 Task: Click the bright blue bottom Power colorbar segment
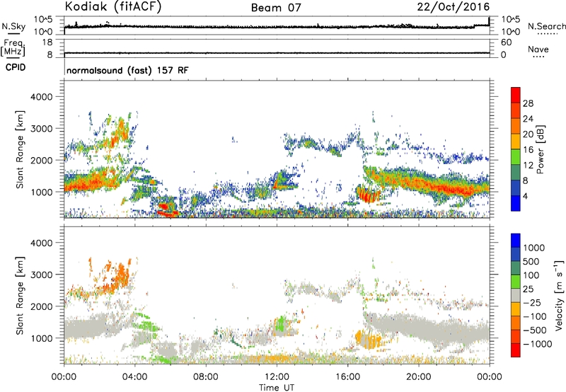click(x=516, y=203)
